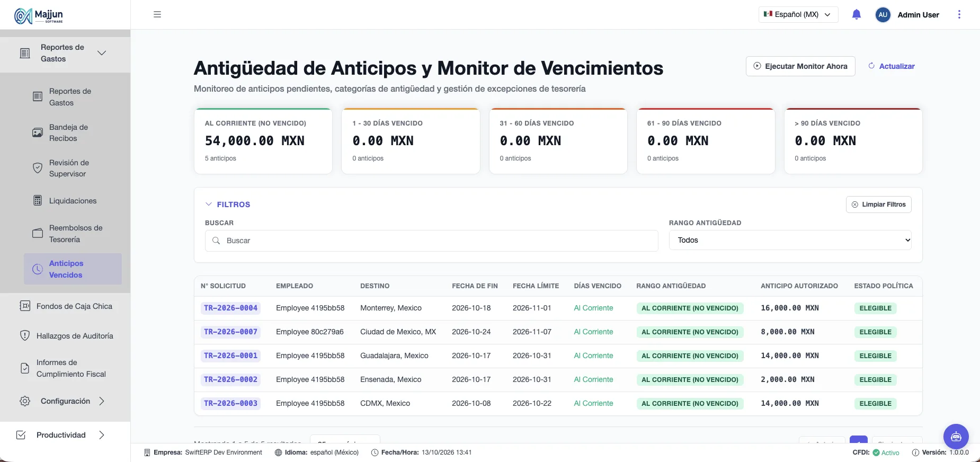Click the Bandeja de Recibos inbox icon
This screenshot has width=980, height=462.
(x=38, y=132)
